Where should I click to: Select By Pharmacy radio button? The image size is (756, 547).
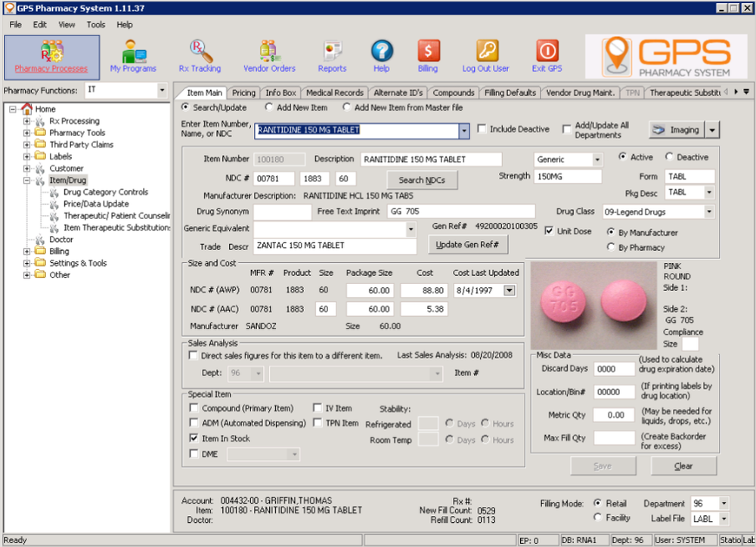[611, 247]
